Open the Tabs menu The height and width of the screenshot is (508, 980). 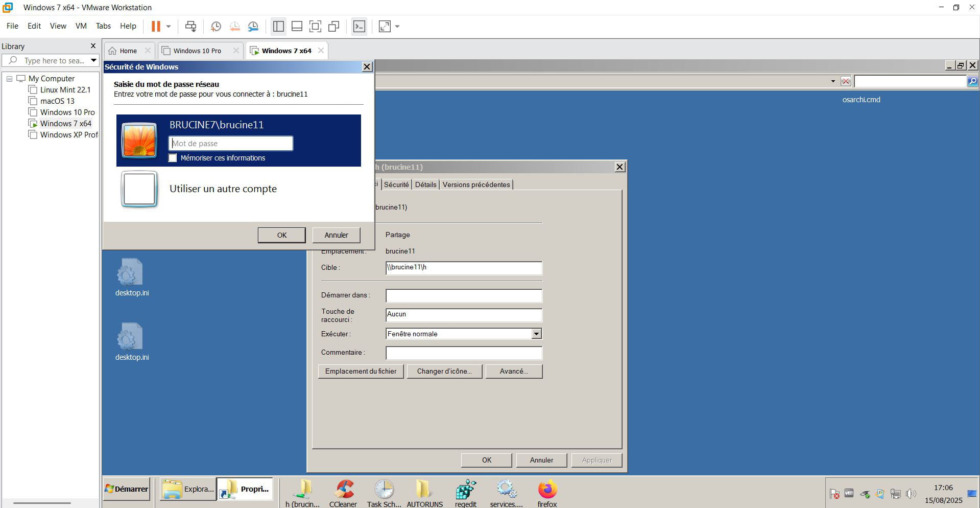(103, 26)
